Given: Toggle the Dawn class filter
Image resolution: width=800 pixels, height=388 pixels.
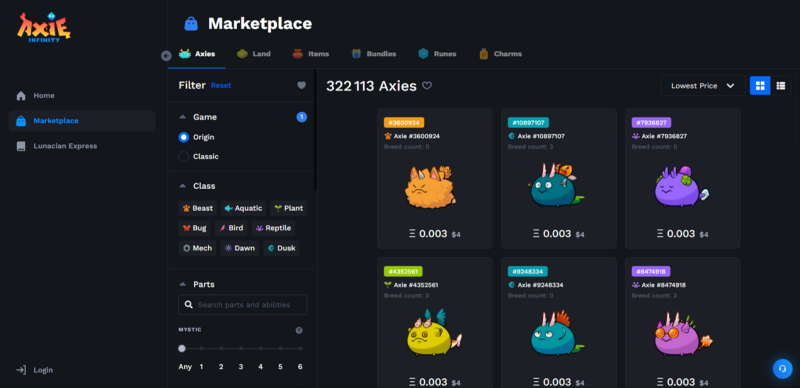Looking at the screenshot, I should point(239,248).
